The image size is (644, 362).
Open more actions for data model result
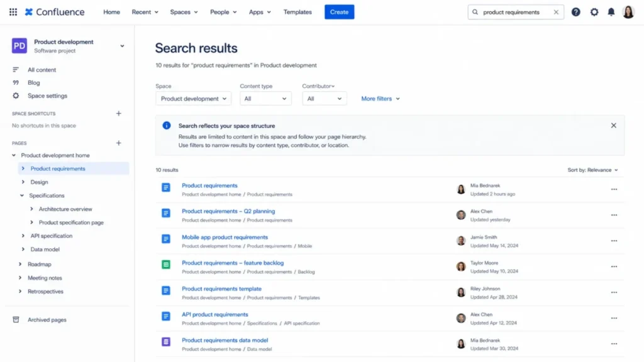[614, 344]
